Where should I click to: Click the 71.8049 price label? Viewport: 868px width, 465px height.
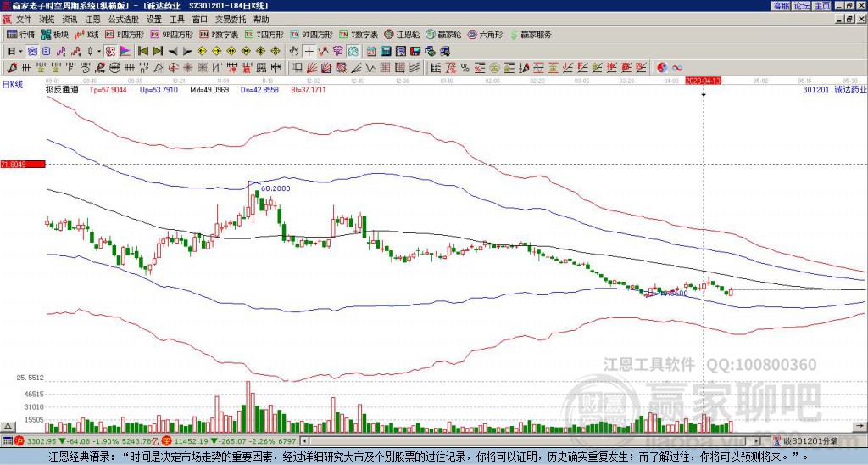(23, 164)
